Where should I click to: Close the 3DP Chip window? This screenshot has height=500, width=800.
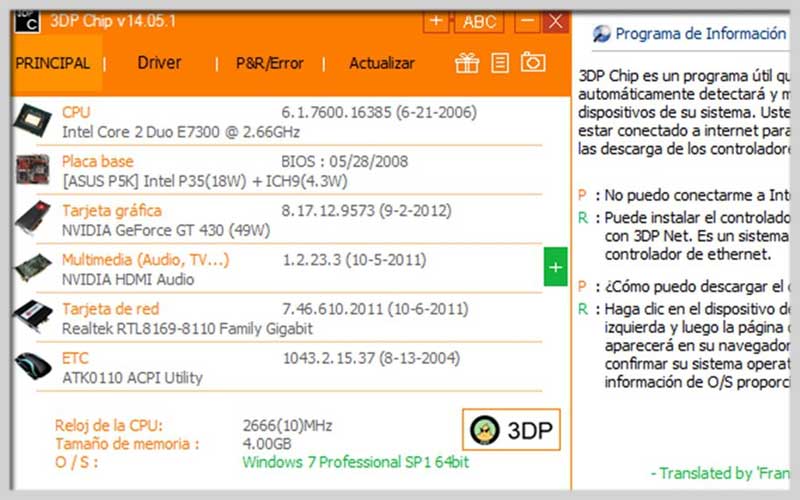pos(555,21)
